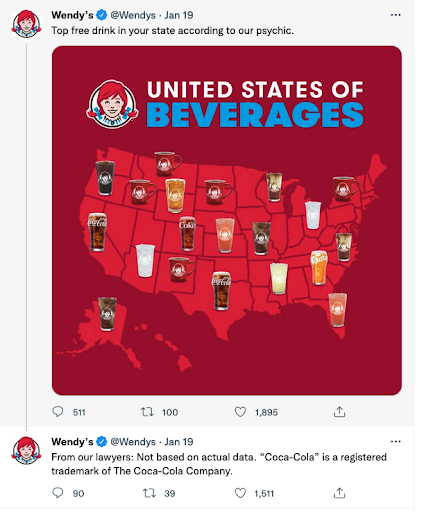Click the @Wendys handle on second tweet
The width and height of the screenshot is (424, 512).
tap(133, 442)
